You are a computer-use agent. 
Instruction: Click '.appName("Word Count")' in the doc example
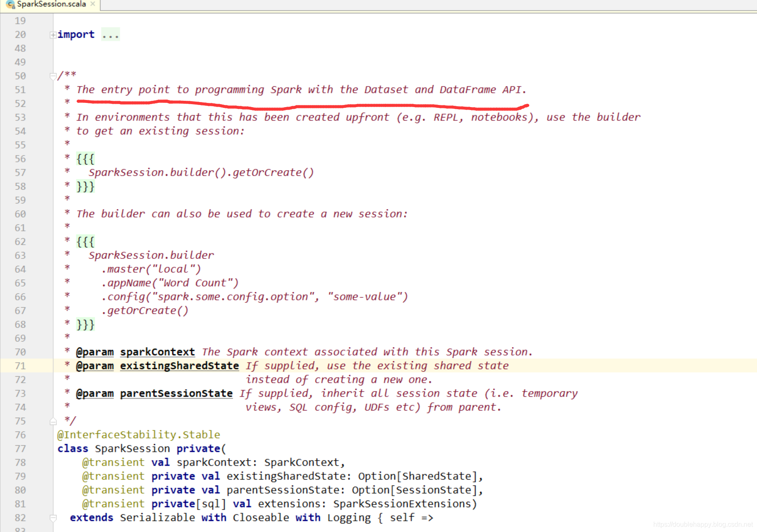(170, 283)
